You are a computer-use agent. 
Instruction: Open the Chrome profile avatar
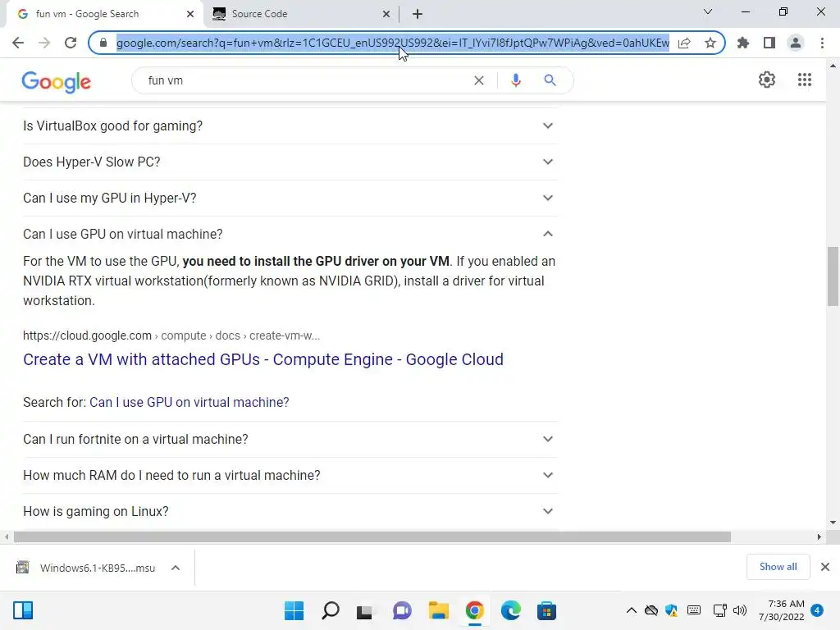(x=796, y=43)
